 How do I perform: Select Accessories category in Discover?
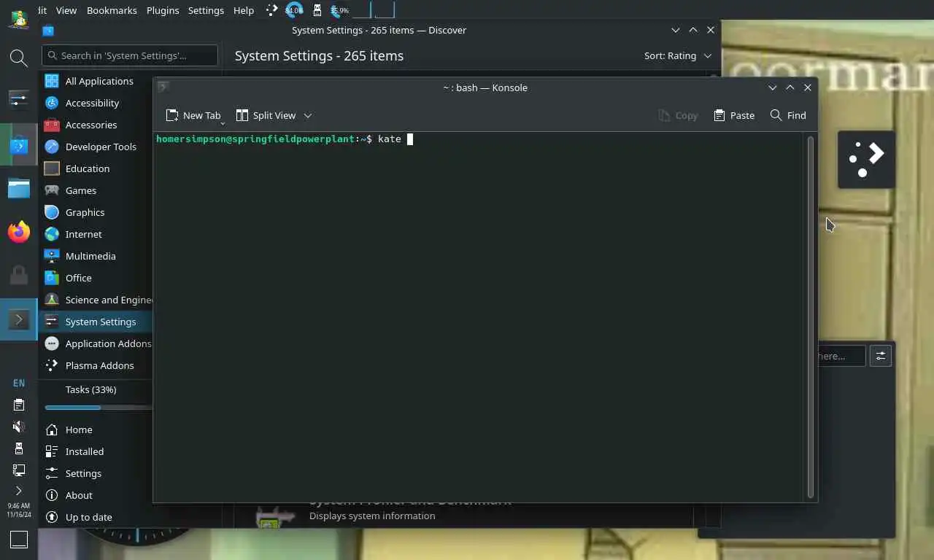pos(96,125)
